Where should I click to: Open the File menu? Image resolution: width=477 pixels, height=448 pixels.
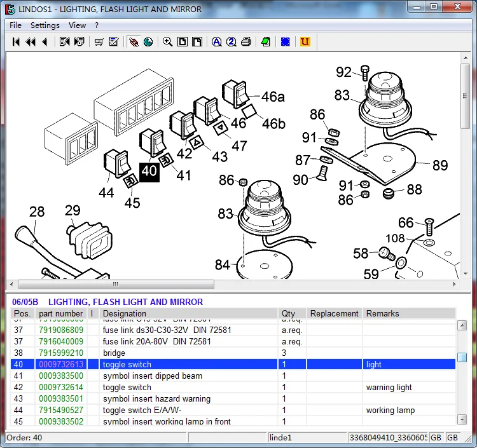(x=15, y=25)
